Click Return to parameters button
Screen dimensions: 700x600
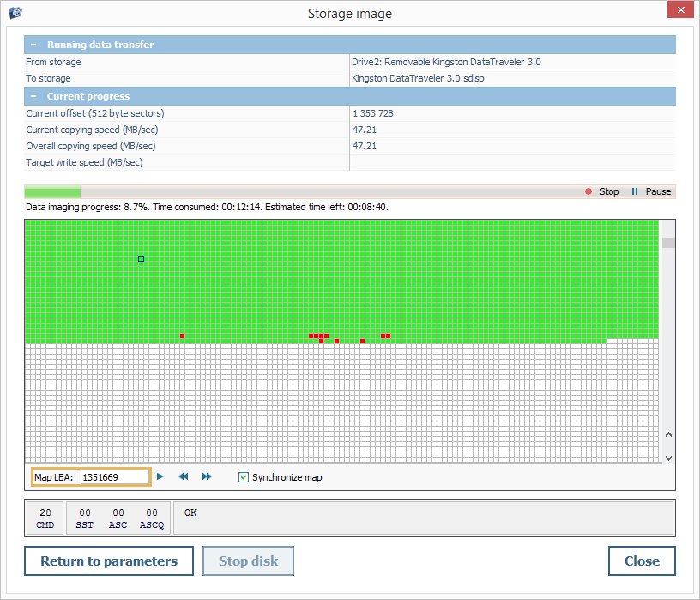109,561
